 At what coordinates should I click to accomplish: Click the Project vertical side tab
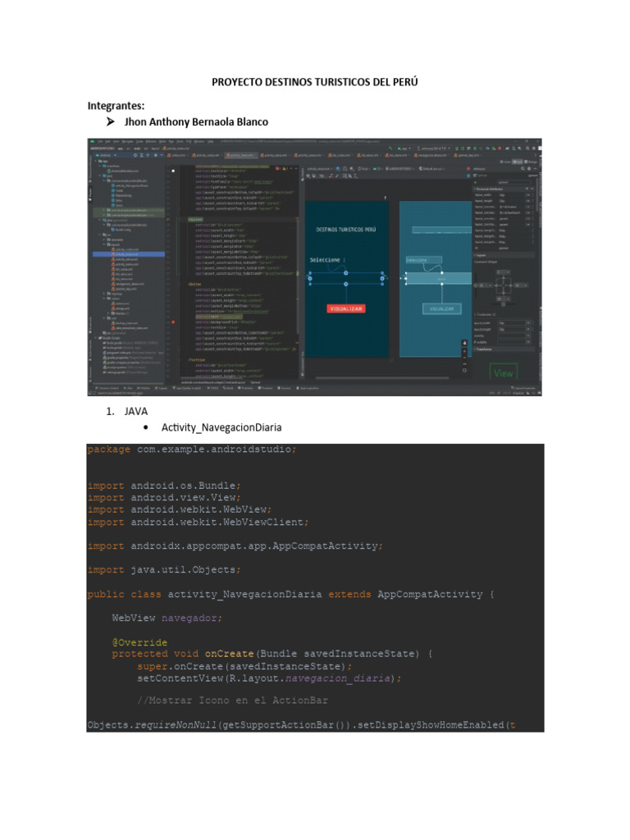pos(90,194)
